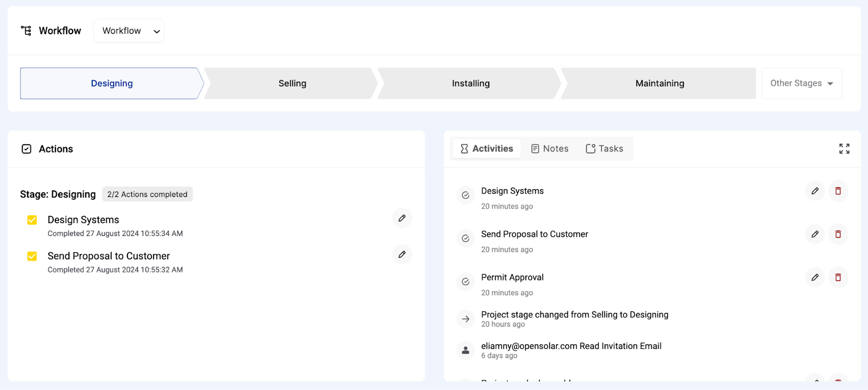Edit the Send Proposal to Customer action
The width and height of the screenshot is (868, 390).
point(402,254)
